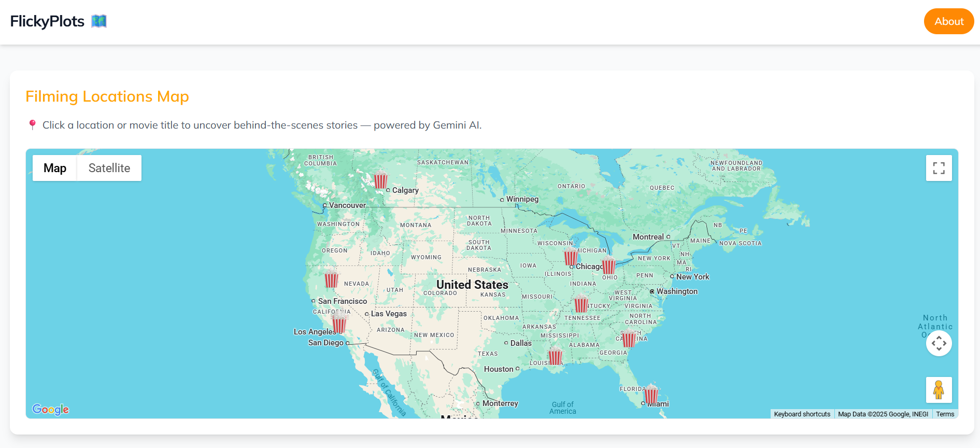This screenshot has width=980, height=448.
Task: Click the popcorn marker in northern Nevada
Action: [x=331, y=278]
